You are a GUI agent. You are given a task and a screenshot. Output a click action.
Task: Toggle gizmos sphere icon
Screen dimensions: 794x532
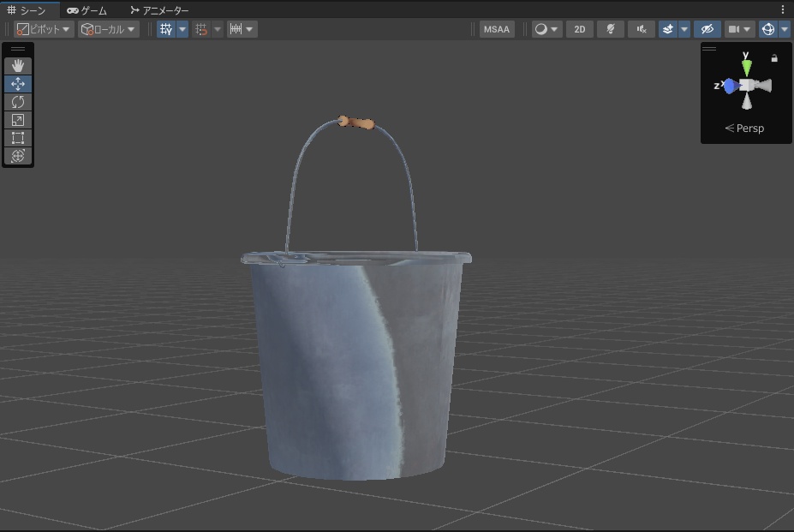(x=768, y=29)
